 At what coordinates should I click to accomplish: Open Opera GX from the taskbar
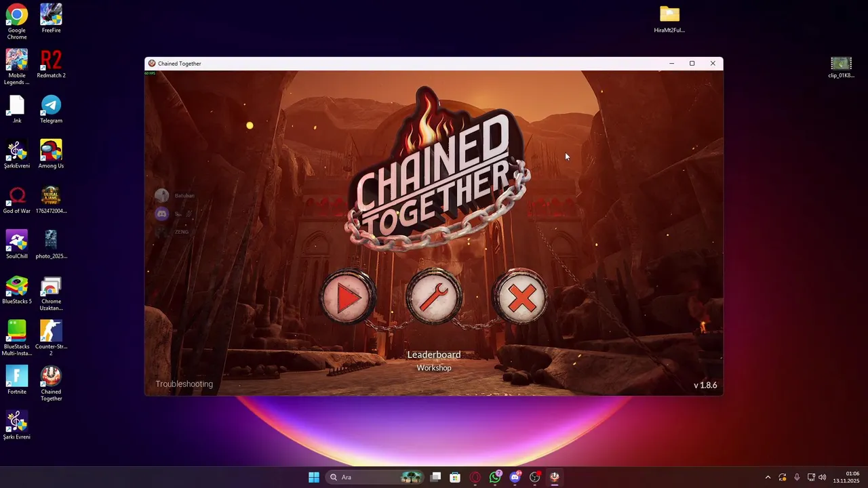tap(475, 477)
